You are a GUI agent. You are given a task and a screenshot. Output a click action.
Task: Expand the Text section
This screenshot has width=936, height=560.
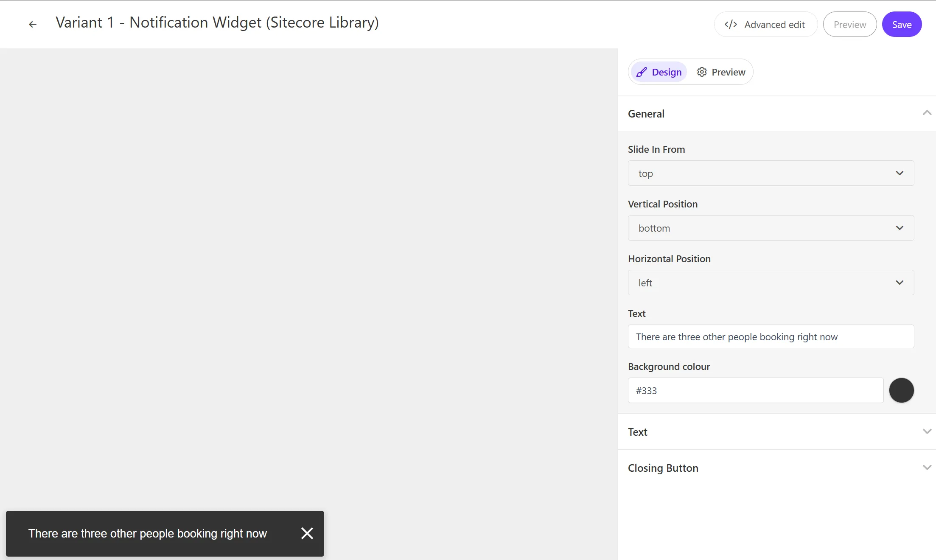point(927,431)
